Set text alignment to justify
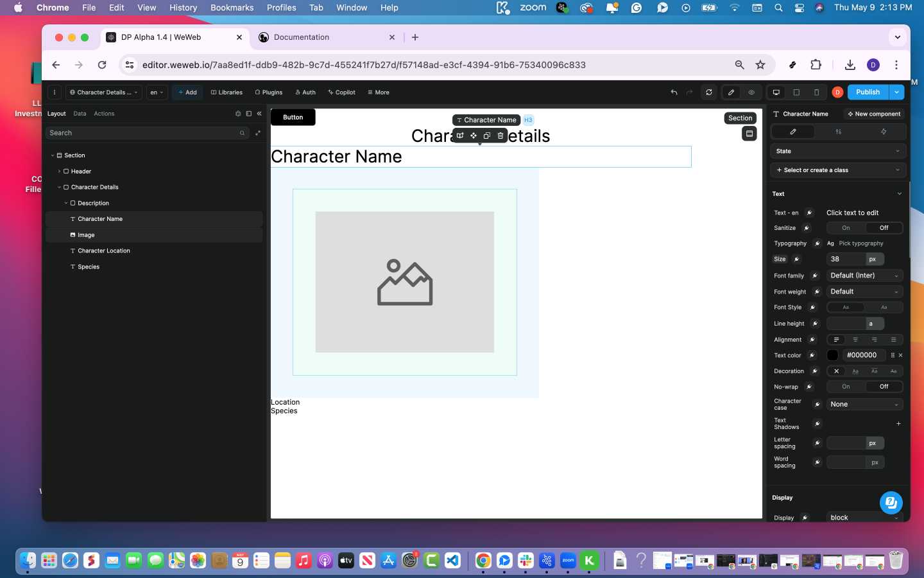This screenshot has height=578, width=924. [893, 340]
